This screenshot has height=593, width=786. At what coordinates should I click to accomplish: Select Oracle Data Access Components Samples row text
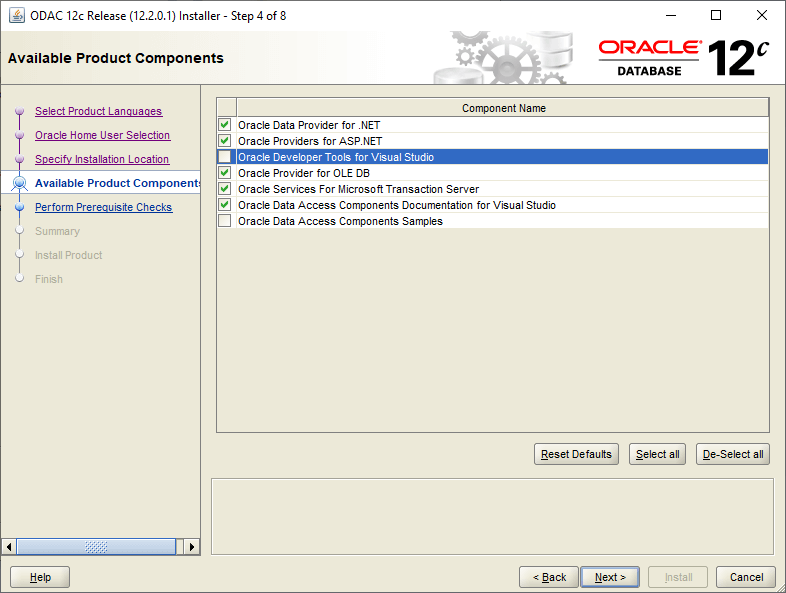pos(340,221)
